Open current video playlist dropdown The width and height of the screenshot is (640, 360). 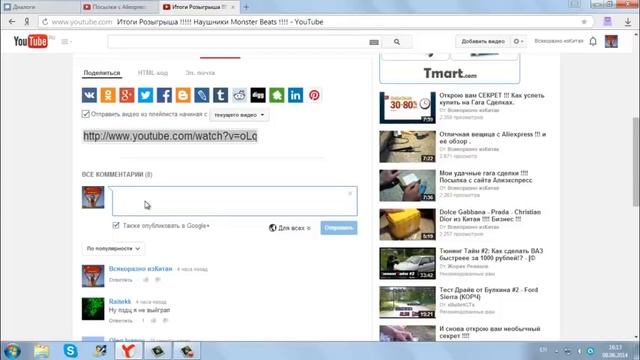239,115
